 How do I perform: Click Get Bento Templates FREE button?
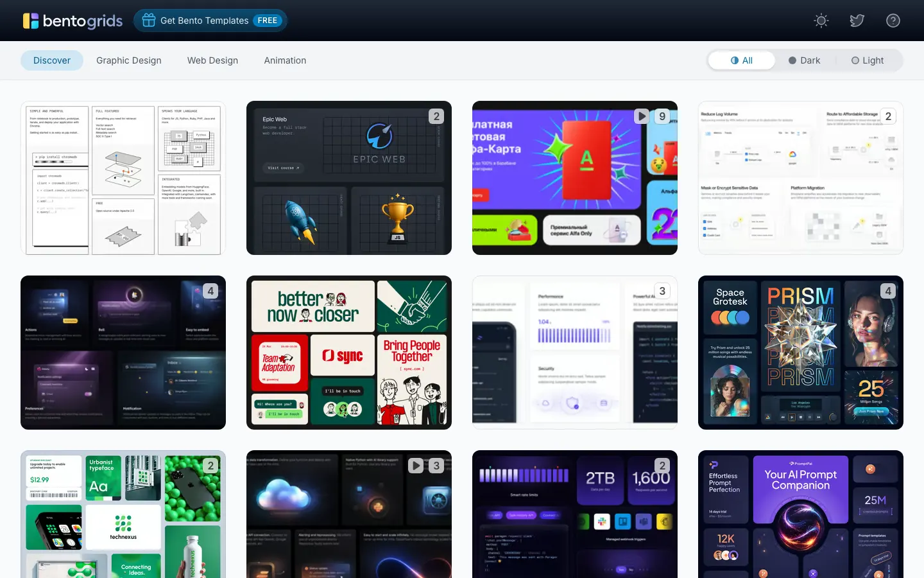click(210, 21)
